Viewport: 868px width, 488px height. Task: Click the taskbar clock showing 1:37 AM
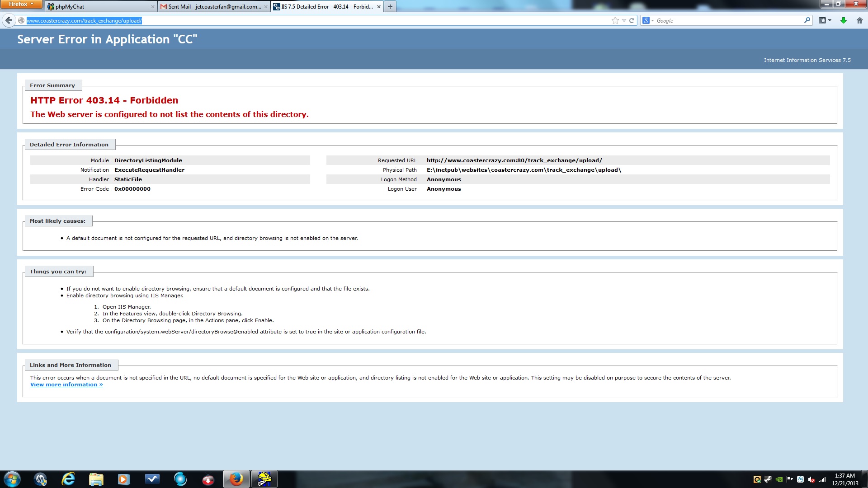[x=844, y=479]
